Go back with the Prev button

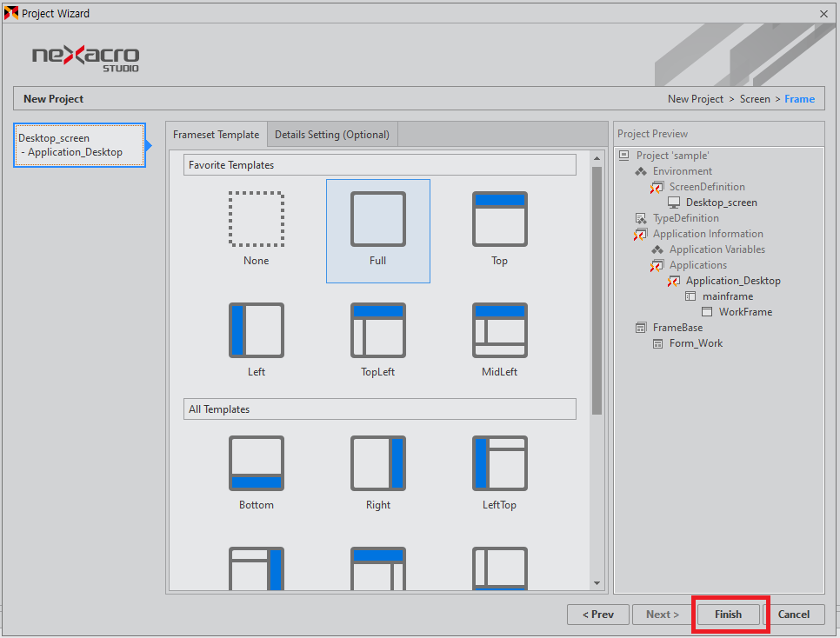point(598,615)
